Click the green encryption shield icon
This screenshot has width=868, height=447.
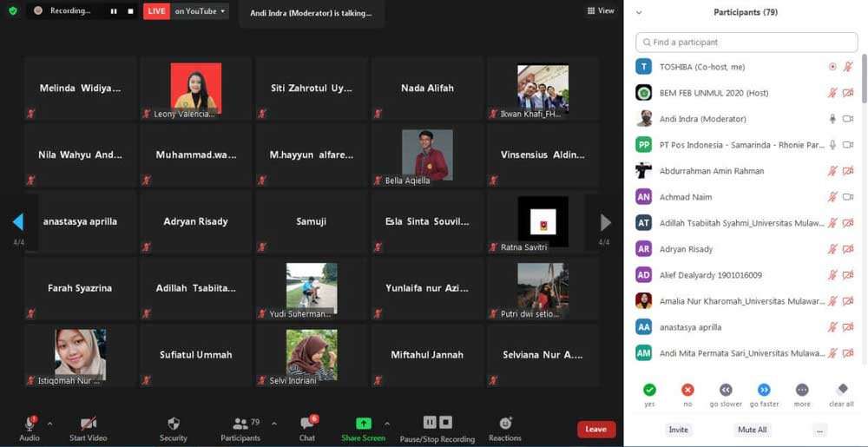[13, 11]
